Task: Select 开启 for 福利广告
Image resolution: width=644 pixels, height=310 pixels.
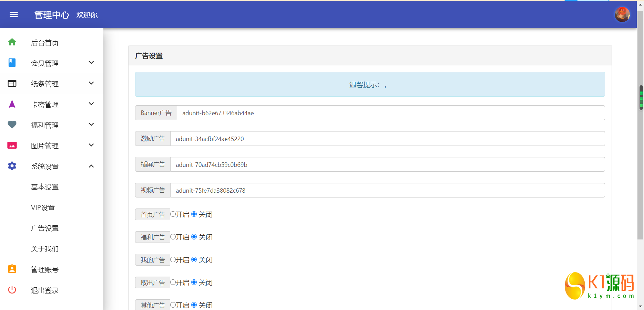Action: click(173, 237)
